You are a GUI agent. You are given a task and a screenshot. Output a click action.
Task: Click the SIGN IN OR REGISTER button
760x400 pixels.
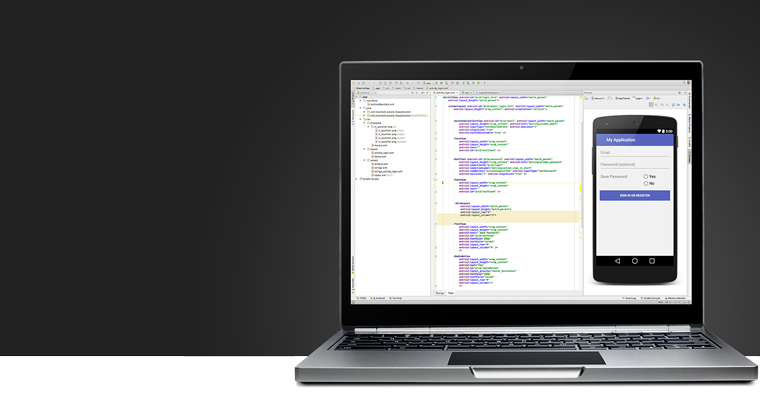pyautogui.click(x=634, y=196)
